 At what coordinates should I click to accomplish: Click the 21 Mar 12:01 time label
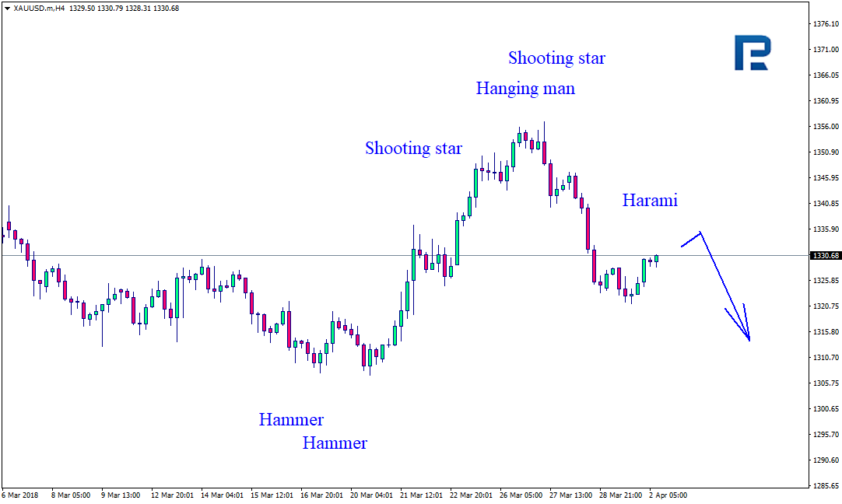[422, 495]
